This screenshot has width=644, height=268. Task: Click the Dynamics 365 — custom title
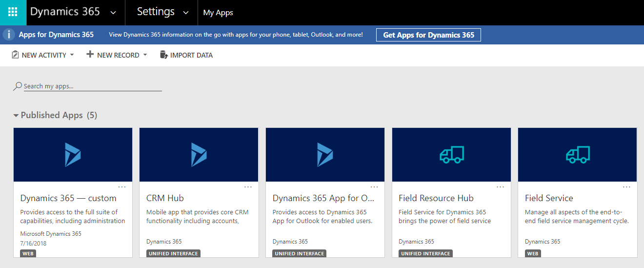[x=68, y=198]
